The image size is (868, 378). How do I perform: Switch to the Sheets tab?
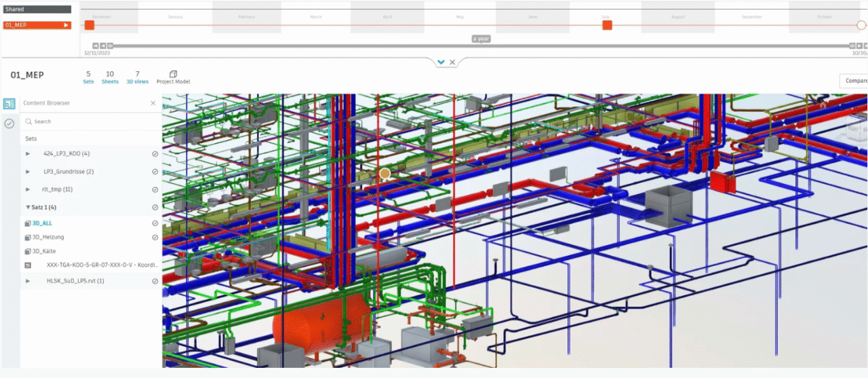point(109,77)
